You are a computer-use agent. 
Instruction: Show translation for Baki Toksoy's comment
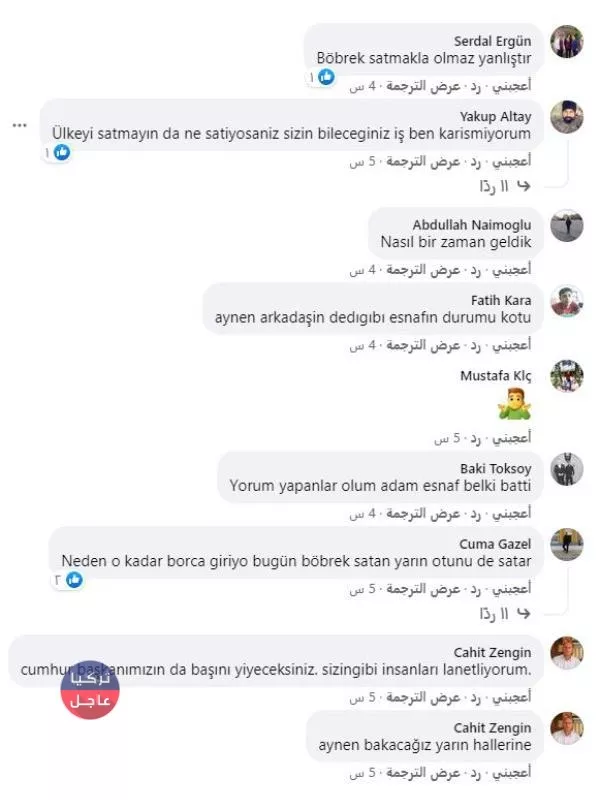[423, 513]
